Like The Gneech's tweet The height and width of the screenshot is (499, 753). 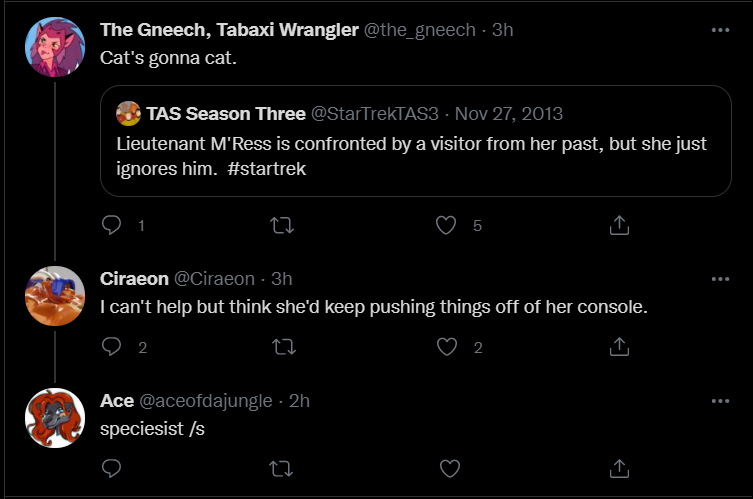pos(446,225)
